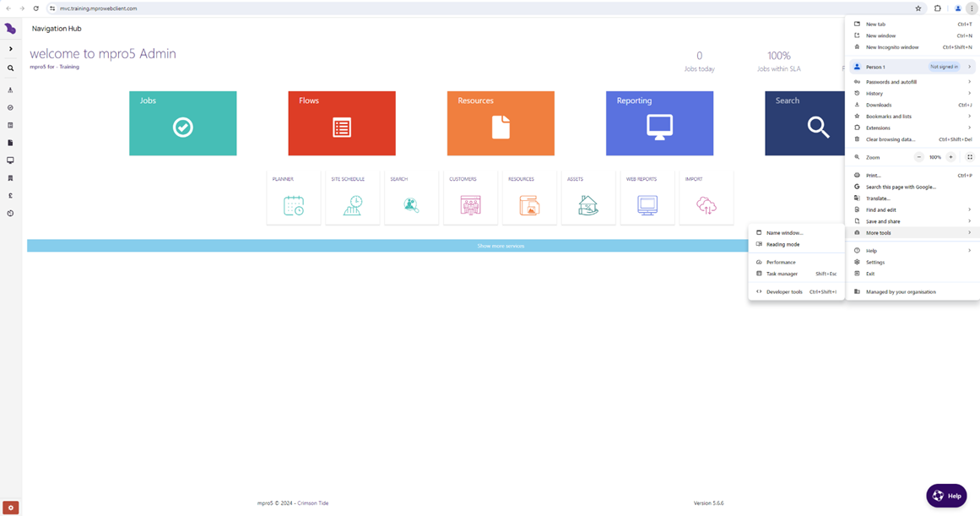Open Settings from Chrome menu
Viewport: 980px width, 516px height.
click(x=912, y=262)
